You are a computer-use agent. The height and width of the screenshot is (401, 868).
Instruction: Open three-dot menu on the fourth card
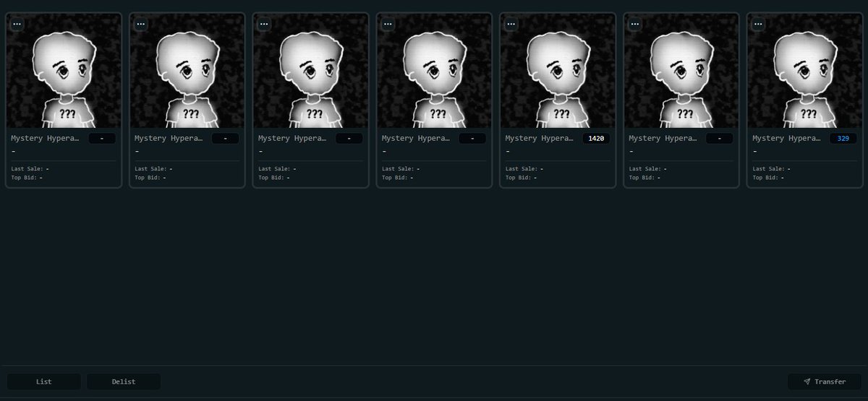388,24
